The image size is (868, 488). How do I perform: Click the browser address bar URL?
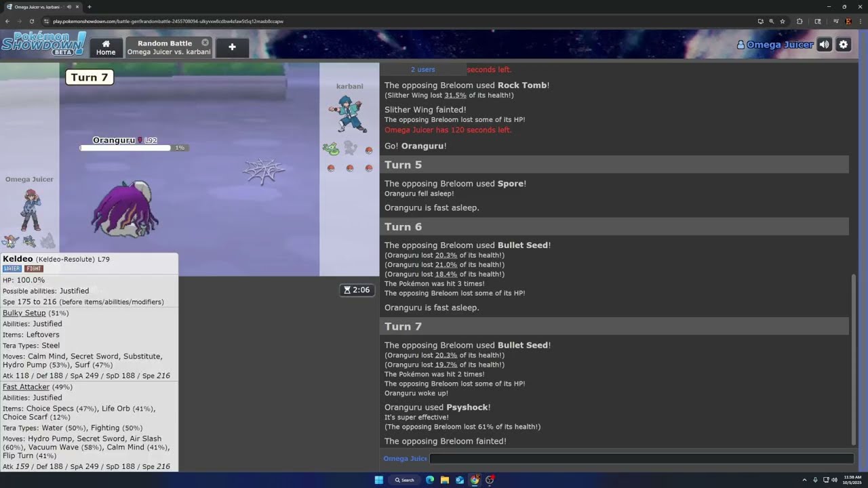pyautogui.click(x=168, y=21)
